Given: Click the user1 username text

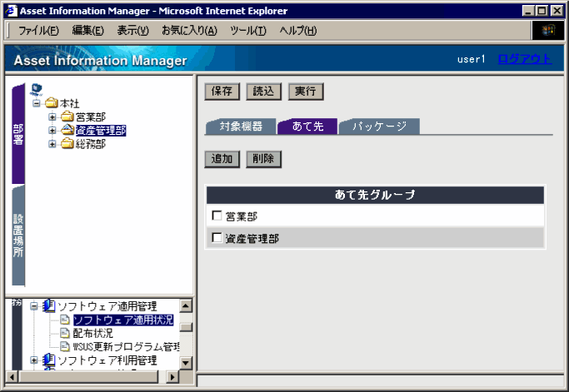Looking at the screenshot, I should tap(471, 59).
